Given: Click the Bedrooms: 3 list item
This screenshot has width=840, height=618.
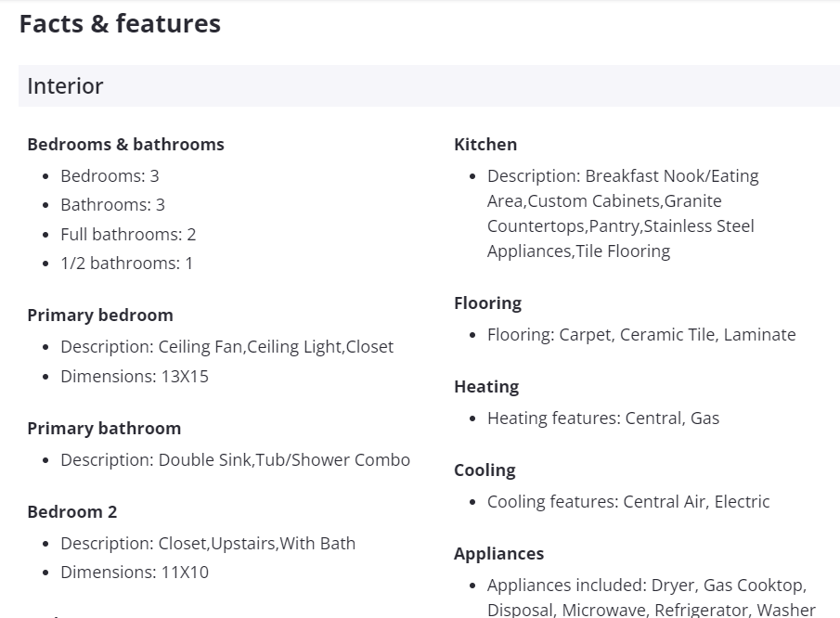Looking at the screenshot, I should tap(110, 175).
